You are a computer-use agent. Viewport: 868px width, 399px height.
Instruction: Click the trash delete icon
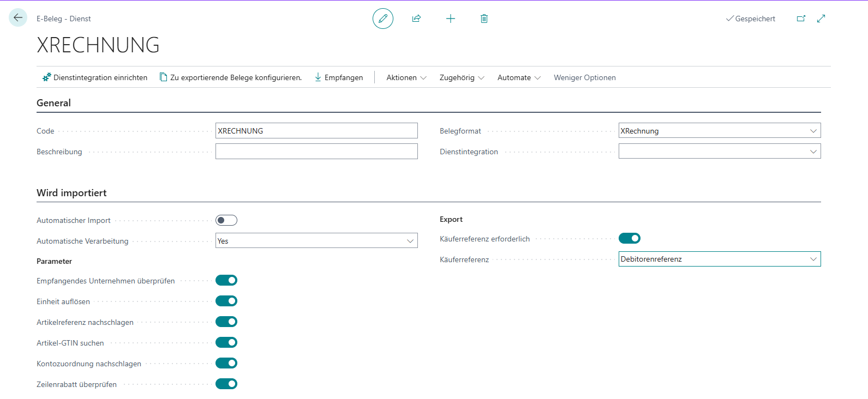click(484, 19)
